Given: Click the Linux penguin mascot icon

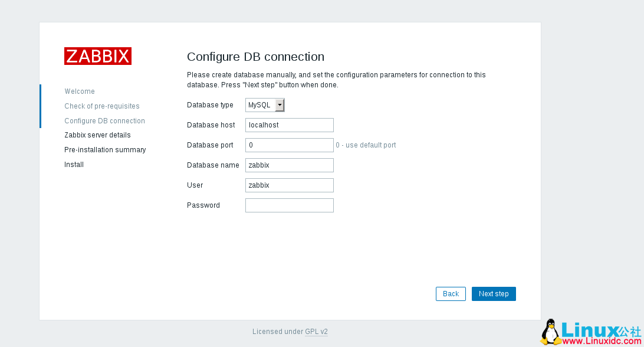Looking at the screenshot, I should (x=550, y=332).
